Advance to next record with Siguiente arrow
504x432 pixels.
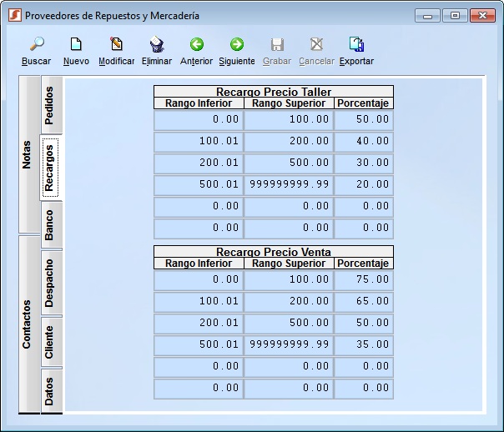pos(237,44)
